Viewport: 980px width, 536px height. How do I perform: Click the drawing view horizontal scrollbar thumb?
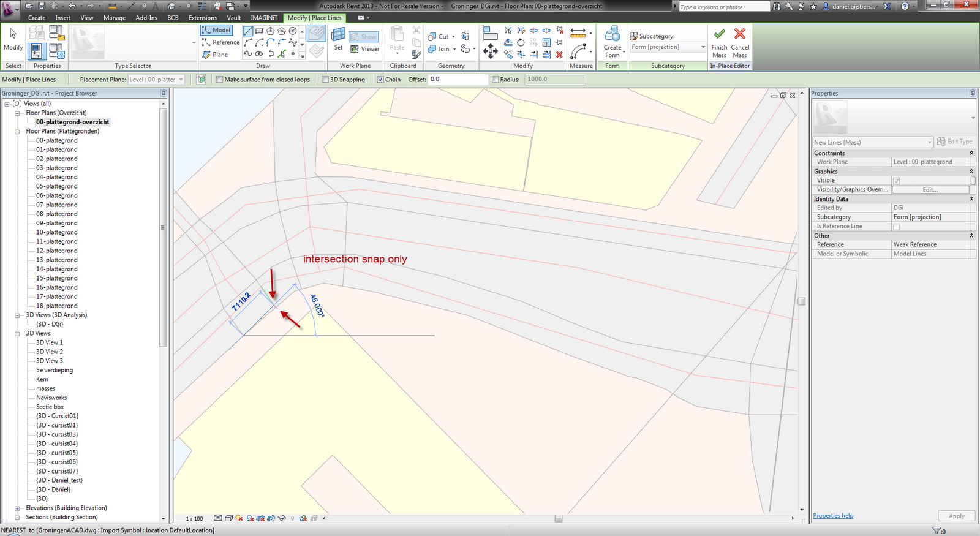pyautogui.click(x=559, y=518)
